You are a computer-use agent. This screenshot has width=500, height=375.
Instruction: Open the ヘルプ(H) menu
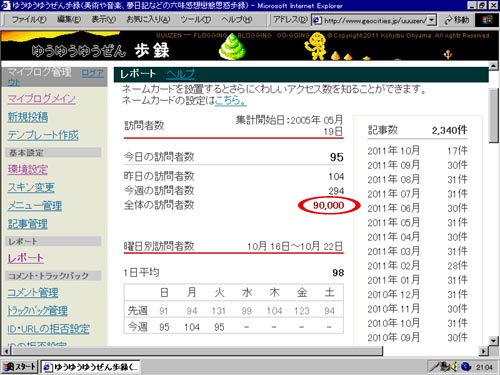point(237,20)
